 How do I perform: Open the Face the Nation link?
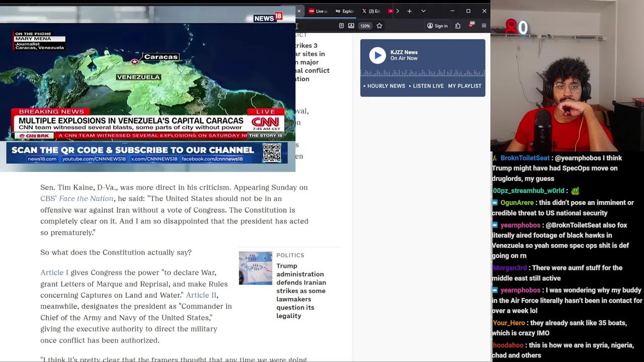[86, 199]
